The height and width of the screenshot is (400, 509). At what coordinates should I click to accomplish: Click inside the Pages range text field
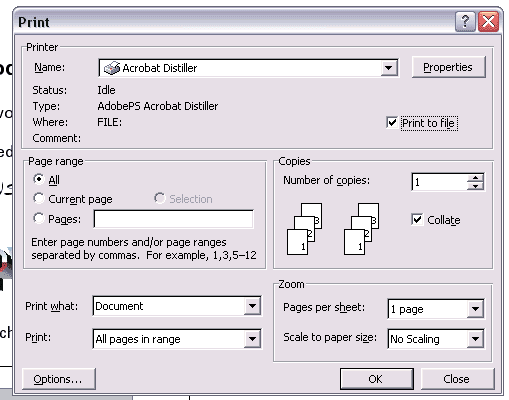[x=174, y=219]
